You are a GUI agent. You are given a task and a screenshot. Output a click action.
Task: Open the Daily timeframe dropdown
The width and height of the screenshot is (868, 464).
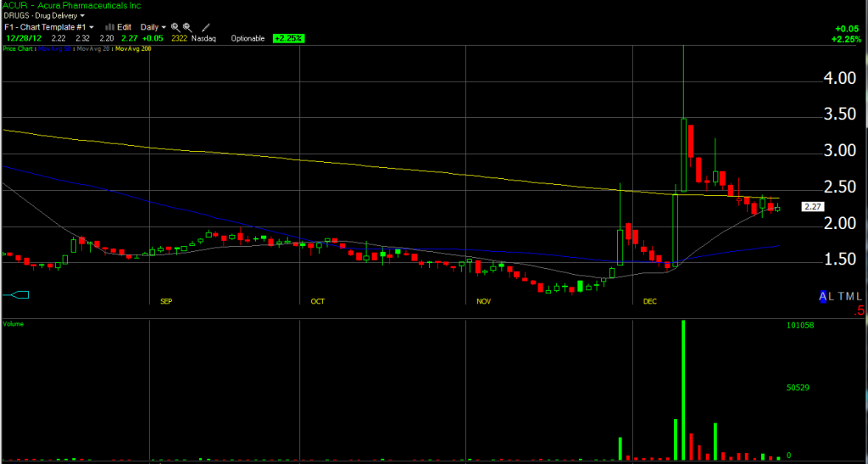point(153,26)
